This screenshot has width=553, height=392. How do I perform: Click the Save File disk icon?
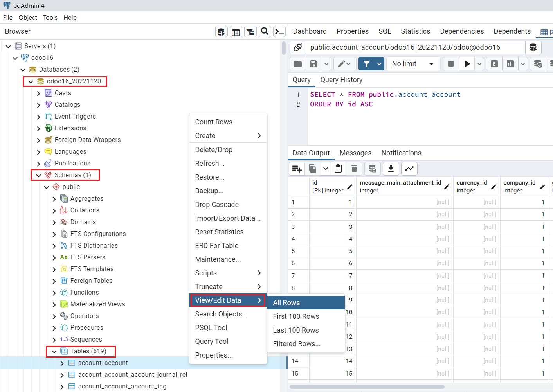tap(313, 64)
